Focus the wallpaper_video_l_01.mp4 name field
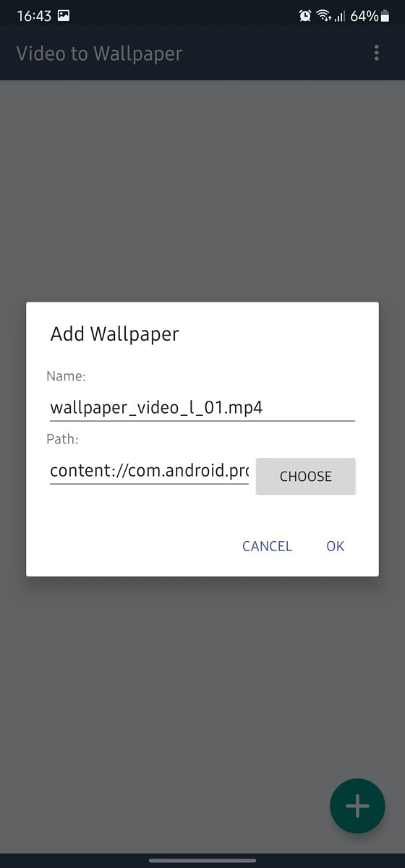The height and width of the screenshot is (868, 405). (202, 407)
